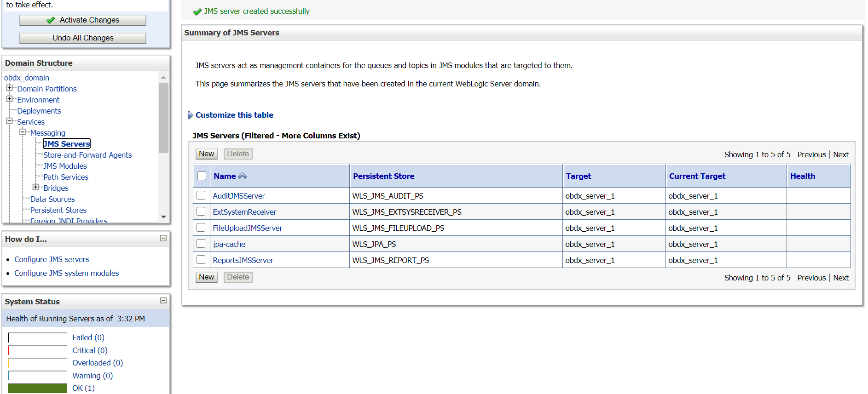Toggle the select-all checkbox in table header
The image size is (868, 394).
click(202, 176)
